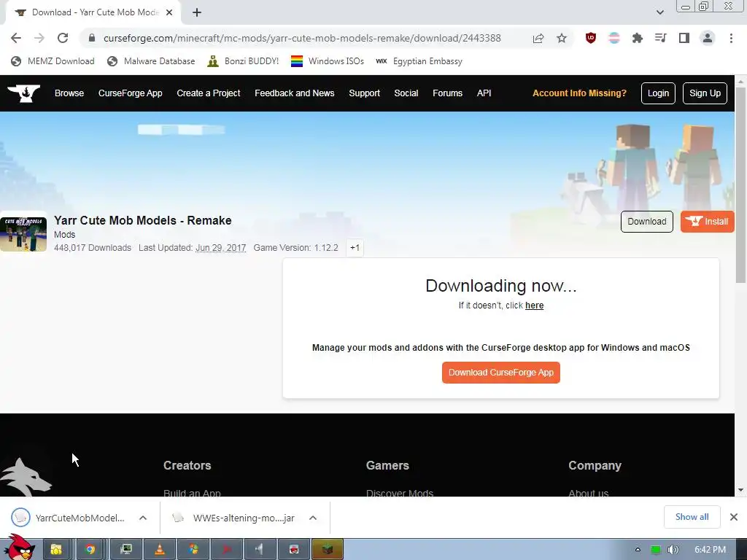Click the site lock icon in address bar
This screenshot has width=747, height=560.
[92, 38]
